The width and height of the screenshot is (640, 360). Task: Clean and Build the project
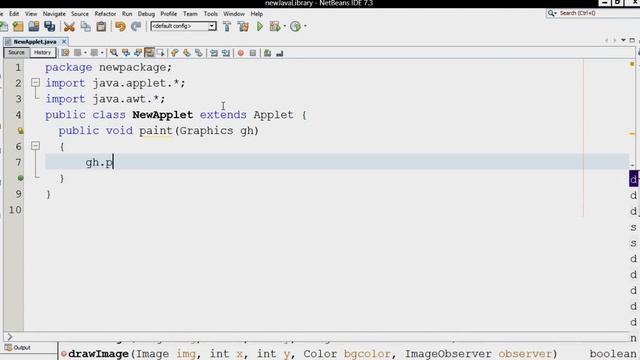243,27
